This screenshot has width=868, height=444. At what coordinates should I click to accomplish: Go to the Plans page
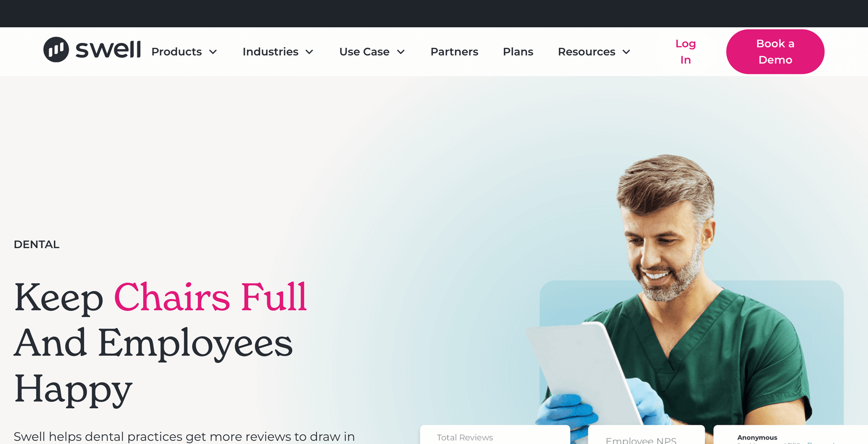pyautogui.click(x=518, y=52)
